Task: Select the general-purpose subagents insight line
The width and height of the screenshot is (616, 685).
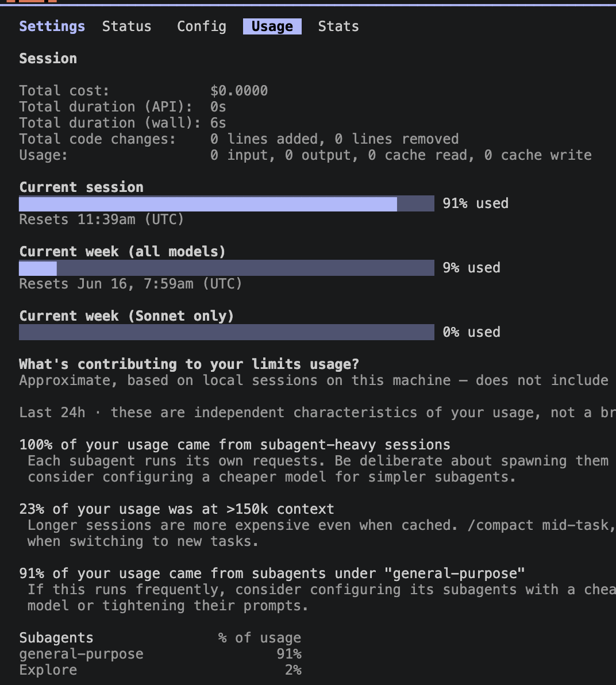Action: click(272, 573)
